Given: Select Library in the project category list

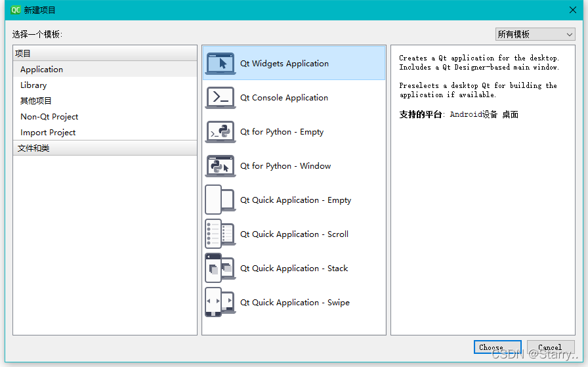Looking at the screenshot, I should (x=104, y=85).
